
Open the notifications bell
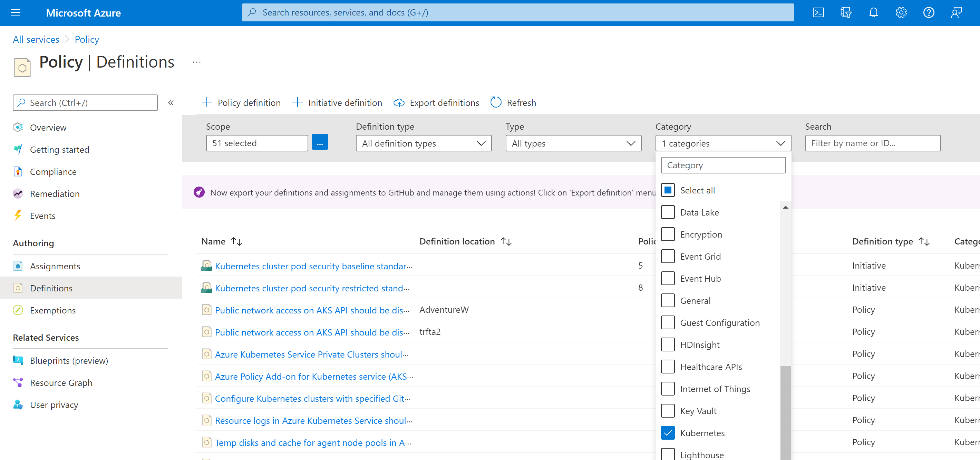pos(873,12)
